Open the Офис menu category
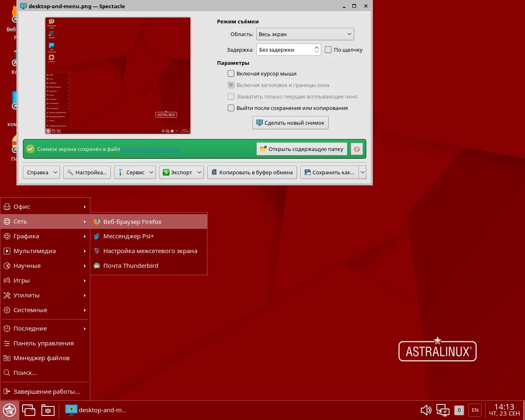The width and height of the screenshot is (525, 420). [x=45, y=207]
